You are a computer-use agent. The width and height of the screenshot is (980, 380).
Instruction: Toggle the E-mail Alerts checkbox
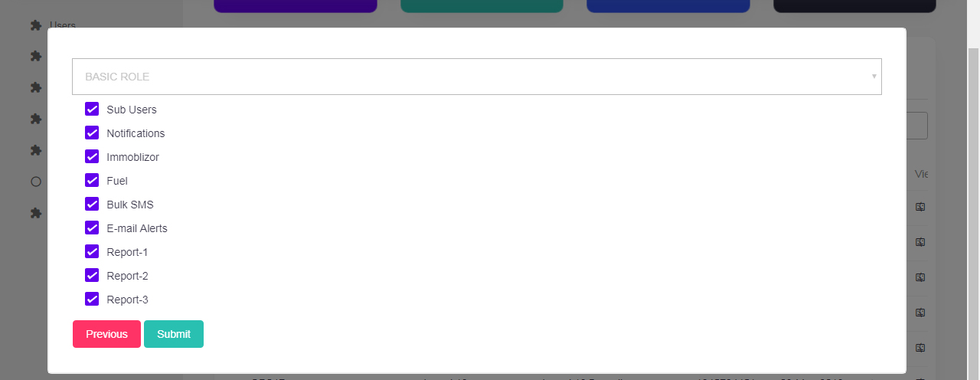point(92,228)
